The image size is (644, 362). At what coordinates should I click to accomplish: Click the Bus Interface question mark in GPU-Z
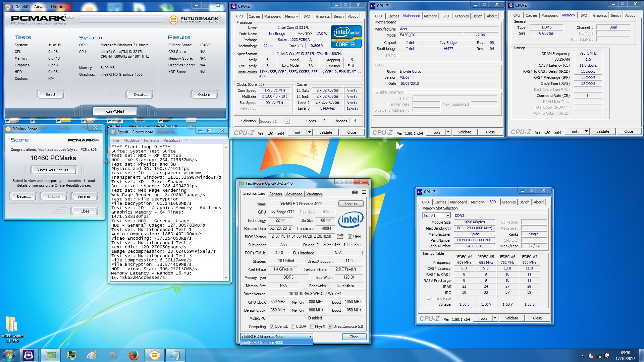click(362, 253)
